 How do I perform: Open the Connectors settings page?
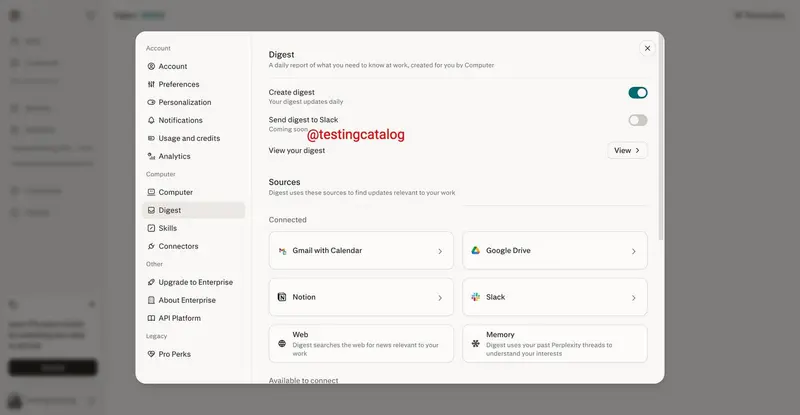[x=193, y=246]
